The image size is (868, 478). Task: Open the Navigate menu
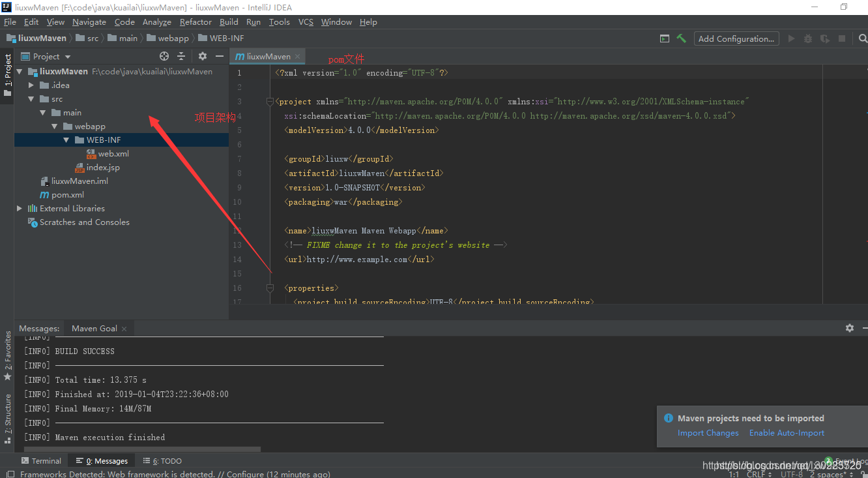tap(89, 22)
